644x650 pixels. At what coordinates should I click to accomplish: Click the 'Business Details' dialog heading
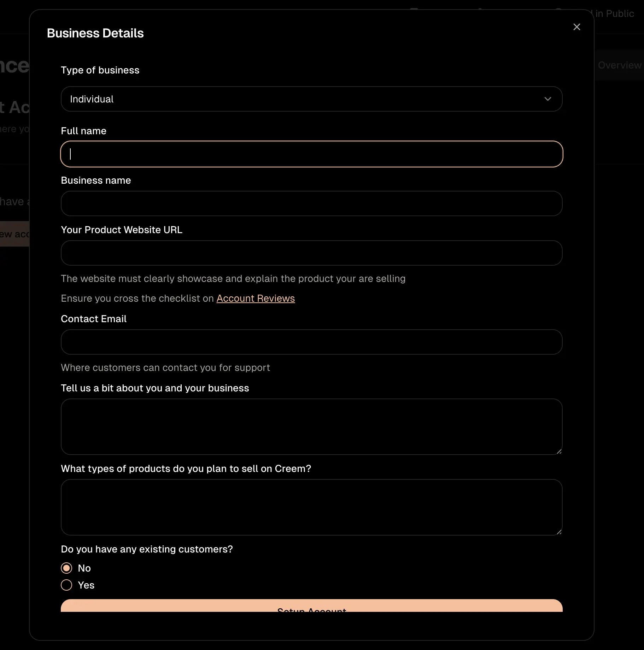(95, 33)
